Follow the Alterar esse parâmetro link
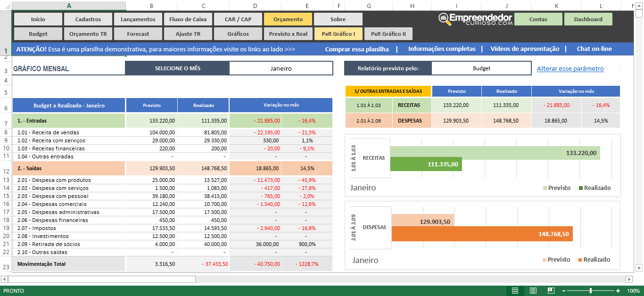Viewport: 644px width, 296px height. coord(570,68)
